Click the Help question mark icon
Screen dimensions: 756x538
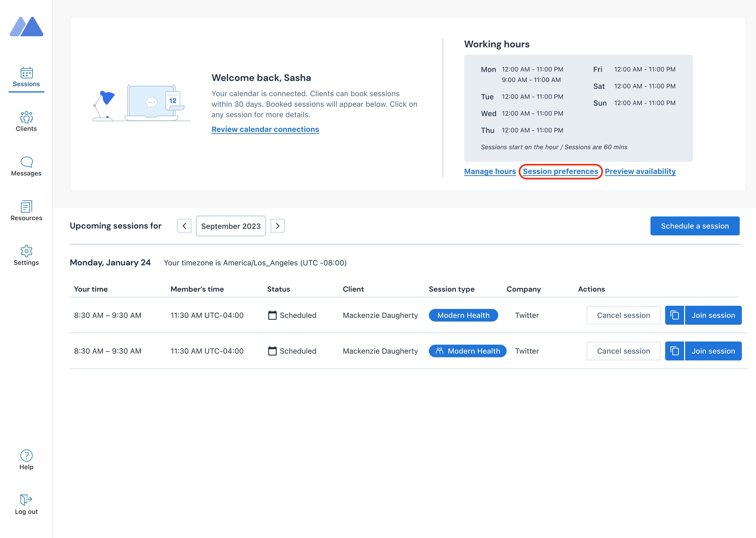pyautogui.click(x=26, y=456)
